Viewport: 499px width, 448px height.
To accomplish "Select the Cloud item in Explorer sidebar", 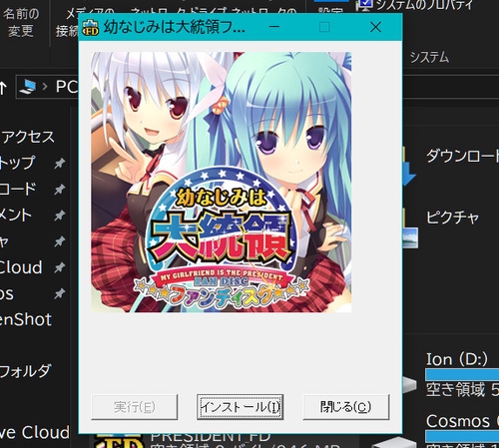I will click(21, 267).
